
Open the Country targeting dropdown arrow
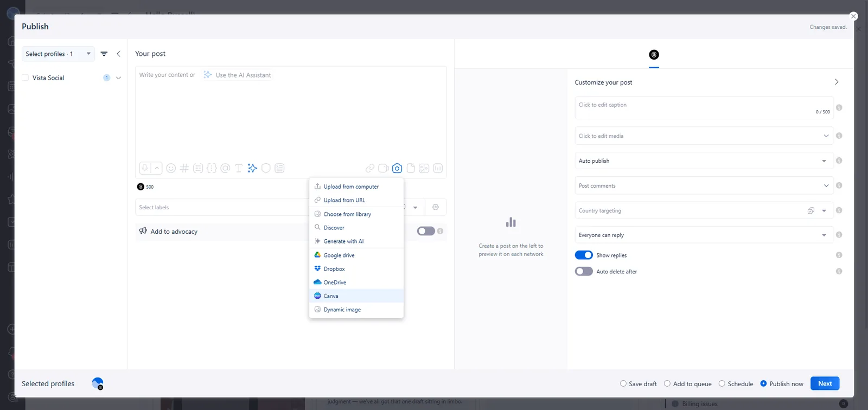tap(824, 210)
